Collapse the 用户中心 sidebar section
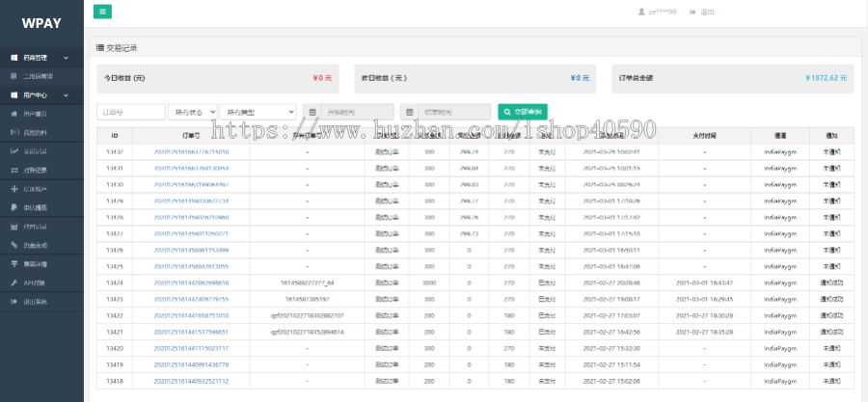 point(41,95)
